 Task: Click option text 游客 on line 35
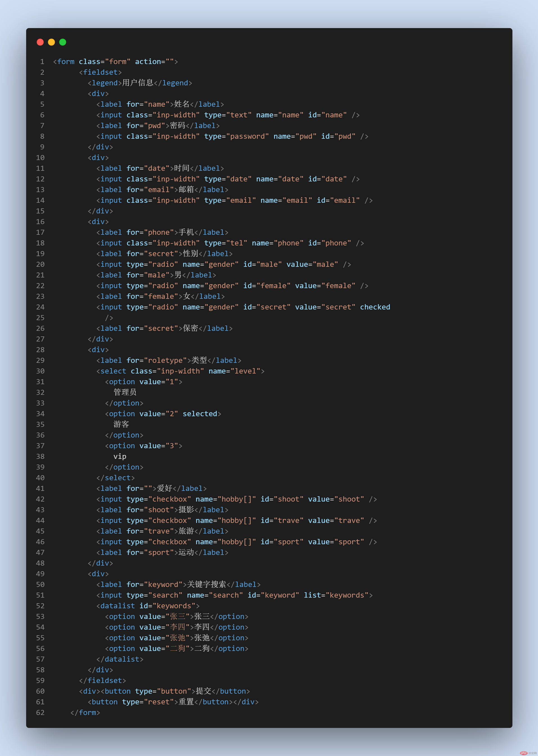click(x=121, y=424)
